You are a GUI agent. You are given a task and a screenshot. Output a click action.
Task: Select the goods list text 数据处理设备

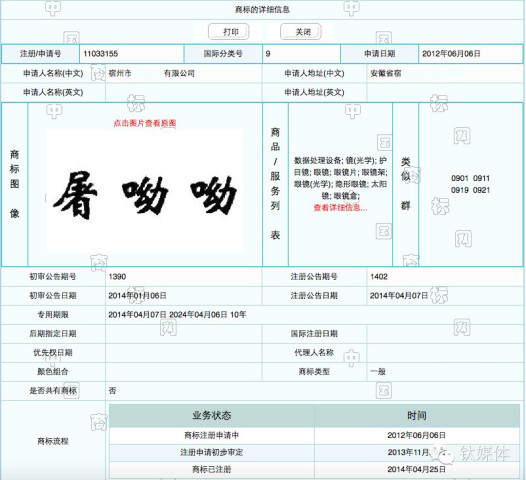click(318, 160)
